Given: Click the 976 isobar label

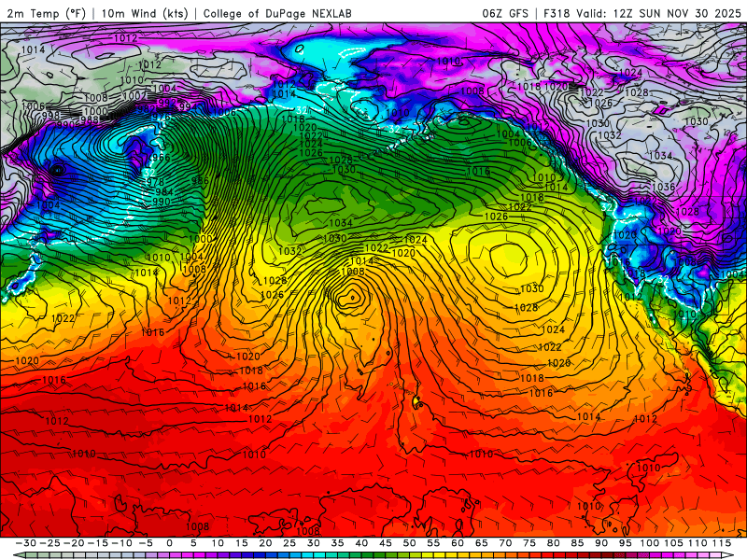Looking at the screenshot, I should (x=161, y=118).
